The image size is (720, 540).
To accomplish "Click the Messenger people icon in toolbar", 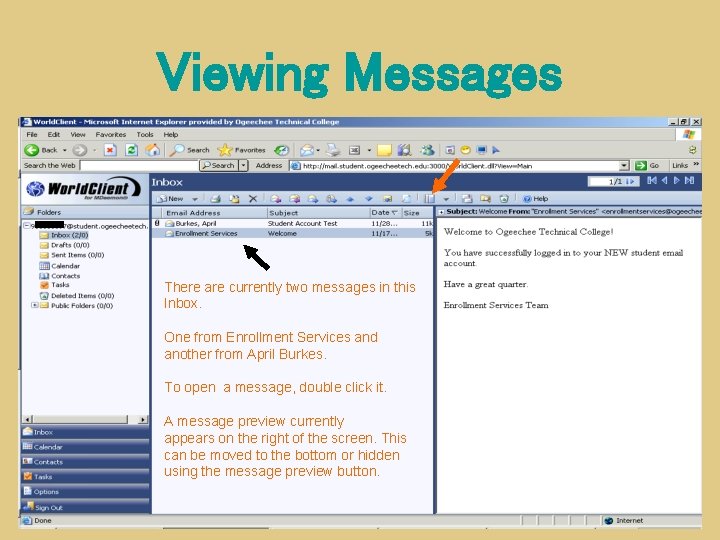I will (427, 150).
